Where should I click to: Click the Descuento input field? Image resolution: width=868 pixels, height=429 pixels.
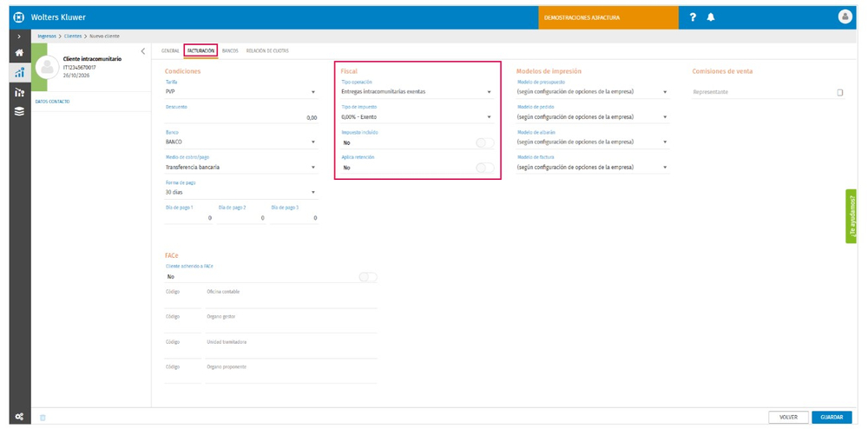[241, 117]
